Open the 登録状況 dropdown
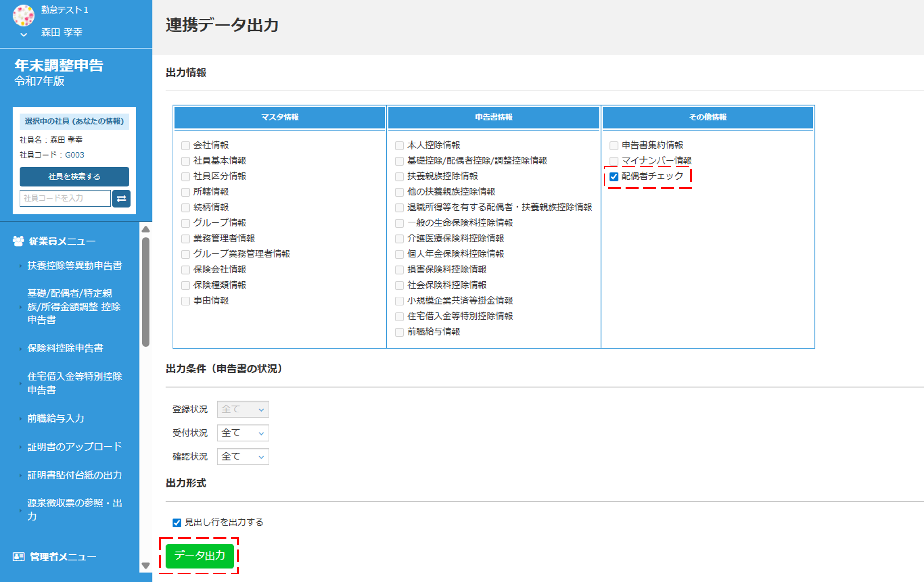The height and width of the screenshot is (582, 924). click(x=242, y=409)
